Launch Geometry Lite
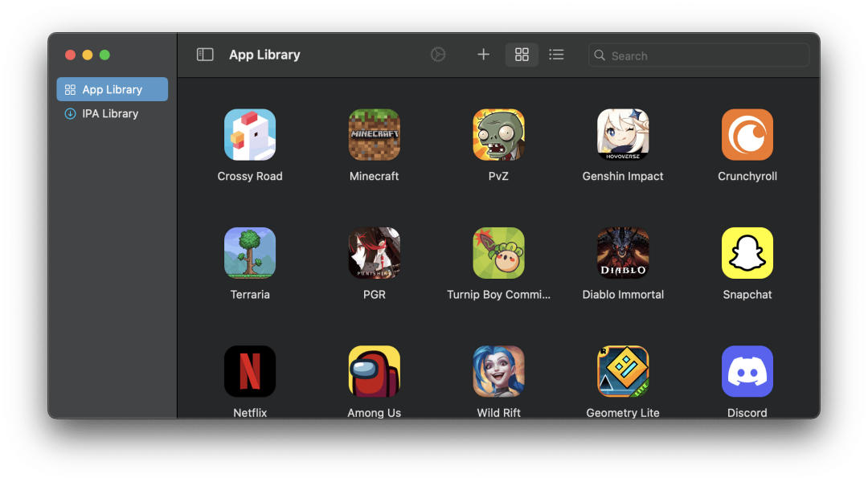868x482 pixels. pyautogui.click(x=623, y=370)
